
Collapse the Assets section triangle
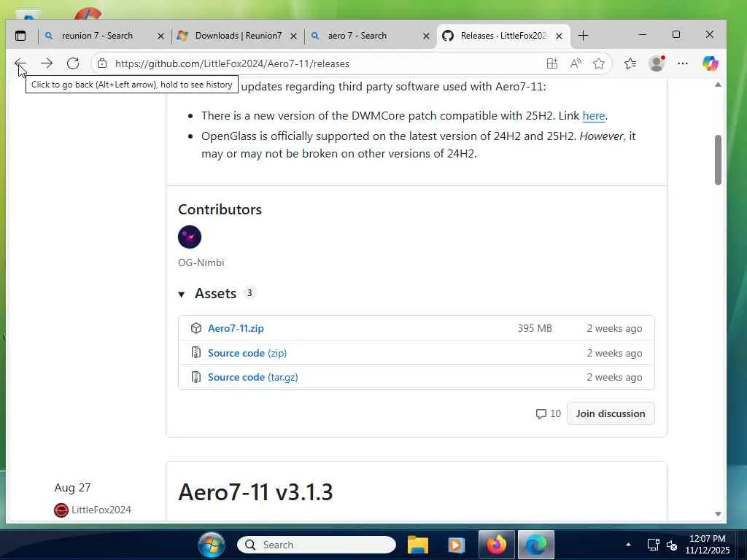(x=182, y=295)
